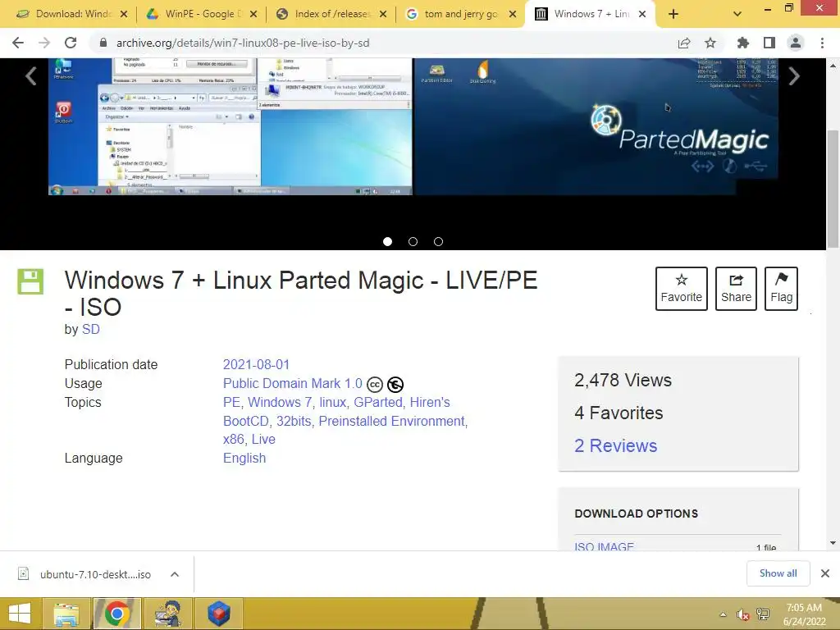Screen dimensions: 840x630
Task: Open the blue cube app on taskbar
Action: (218, 614)
